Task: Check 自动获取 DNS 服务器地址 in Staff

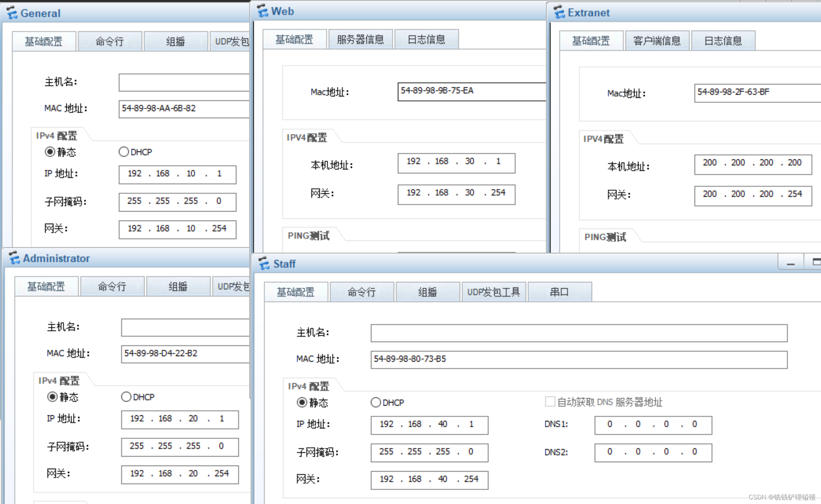Action: click(550, 402)
